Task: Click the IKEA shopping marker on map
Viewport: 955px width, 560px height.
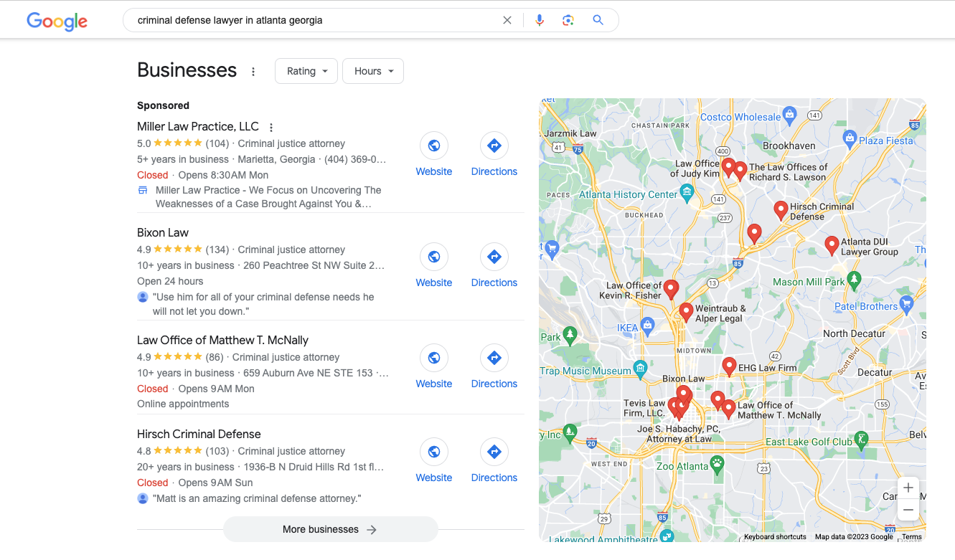Action: (x=648, y=326)
